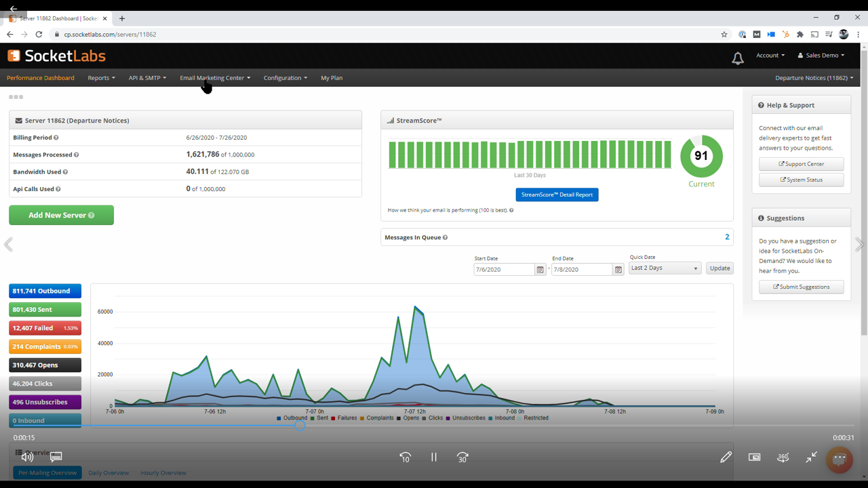Expand the Account dropdown menu

(x=770, y=56)
